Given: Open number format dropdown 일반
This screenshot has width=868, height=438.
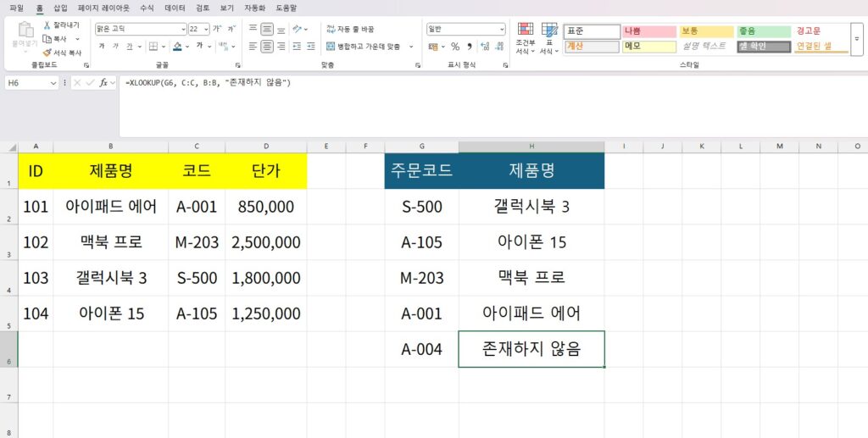Looking at the screenshot, I should (466, 29).
